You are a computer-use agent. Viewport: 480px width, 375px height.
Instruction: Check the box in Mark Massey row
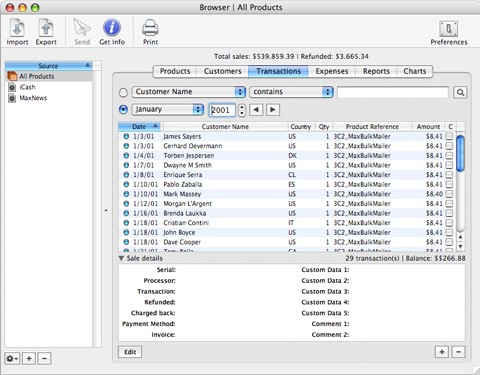click(x=449, y=194)
